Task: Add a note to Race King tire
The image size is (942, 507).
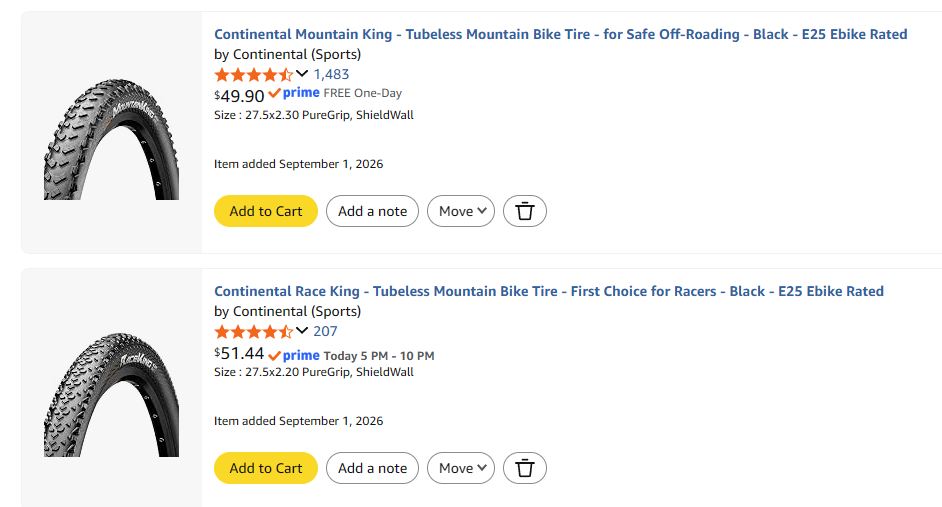Action: point(372,468)
